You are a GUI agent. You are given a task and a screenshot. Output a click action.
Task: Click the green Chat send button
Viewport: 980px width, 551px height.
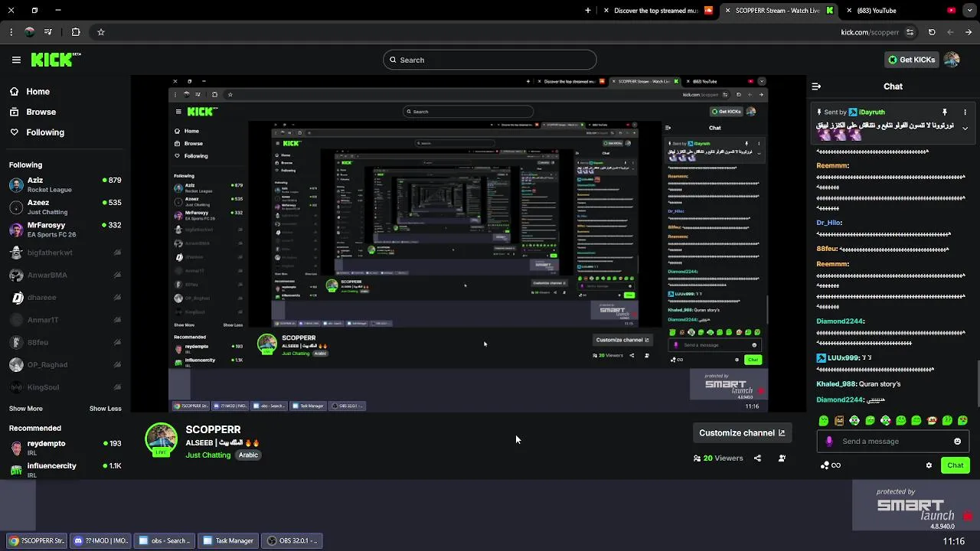955,465
